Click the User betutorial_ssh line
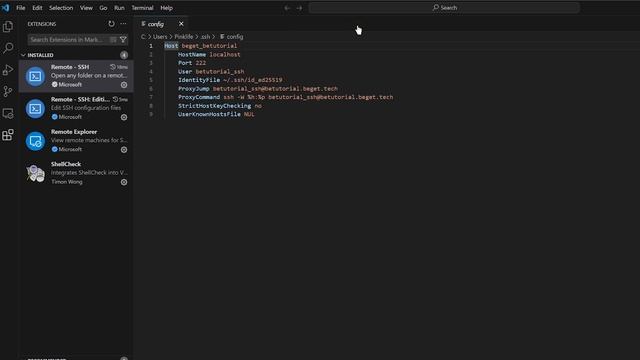This screenshot has width=640, height=360. [x=211, y=71]
